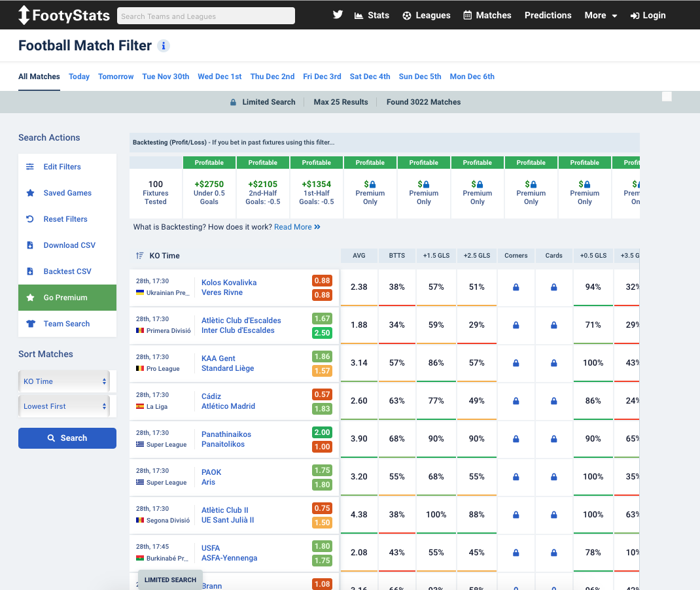Open the Atlético Madrid team link
The height and width of the screenshot is (590, 700).
228,406
